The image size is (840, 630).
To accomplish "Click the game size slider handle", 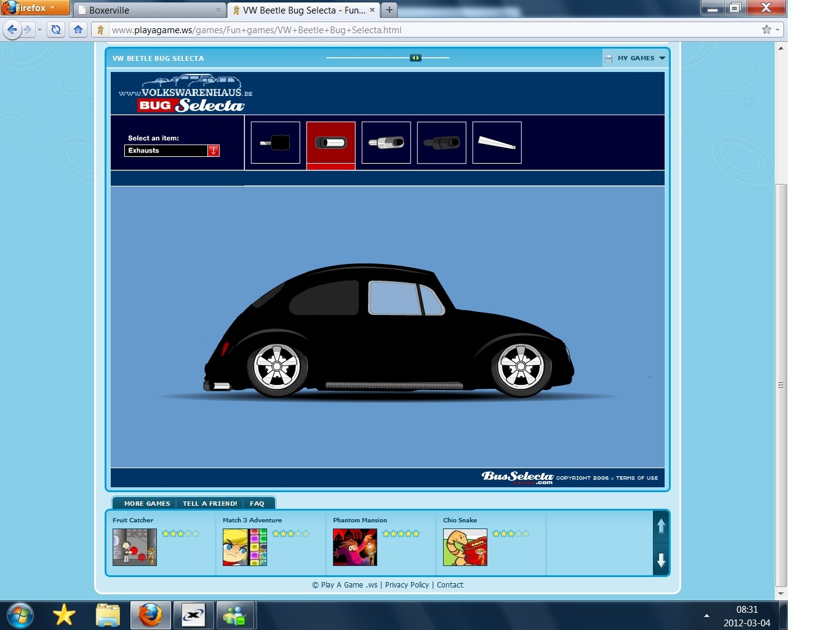I will click(x=415, y=58).
